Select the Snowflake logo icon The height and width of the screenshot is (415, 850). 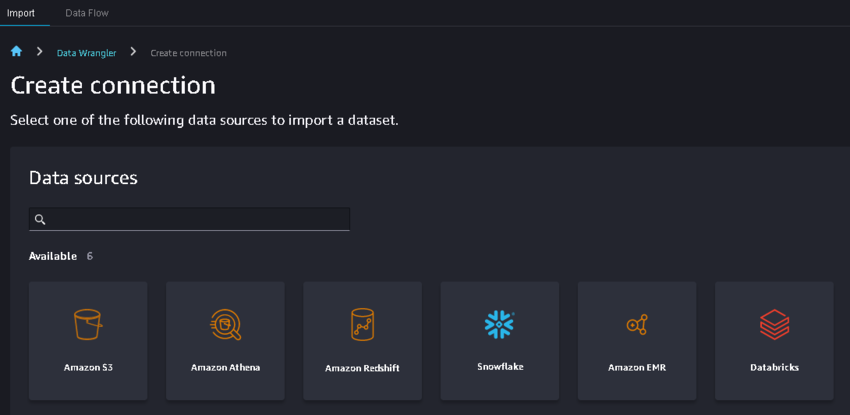(x=499, y=325)
